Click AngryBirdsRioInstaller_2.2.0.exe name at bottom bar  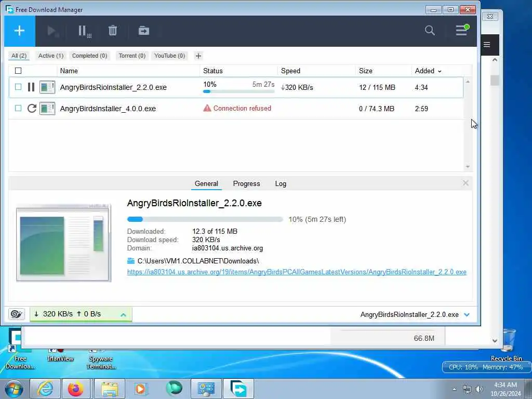click(409, 314)
